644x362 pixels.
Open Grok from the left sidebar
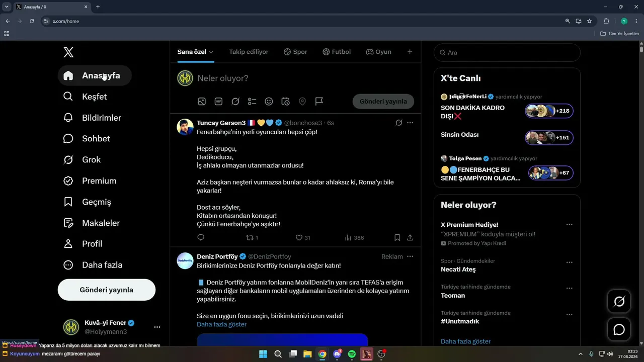coord(83,160)
